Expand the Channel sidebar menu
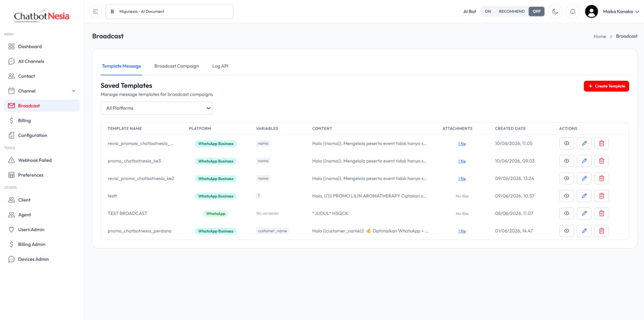This screenshot has width=644, height=320. [x=42, y=91]
